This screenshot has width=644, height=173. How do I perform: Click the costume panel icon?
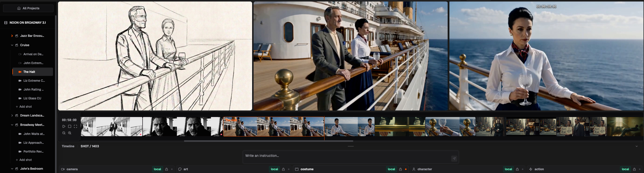pos(297,169)
